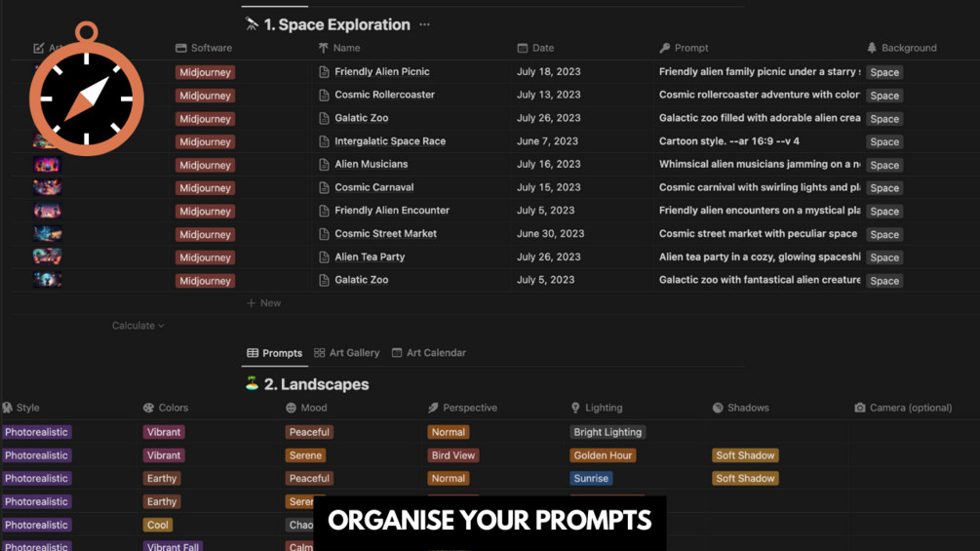
Task: Switch to the Art Calendar tab
Action: point(428,353)
